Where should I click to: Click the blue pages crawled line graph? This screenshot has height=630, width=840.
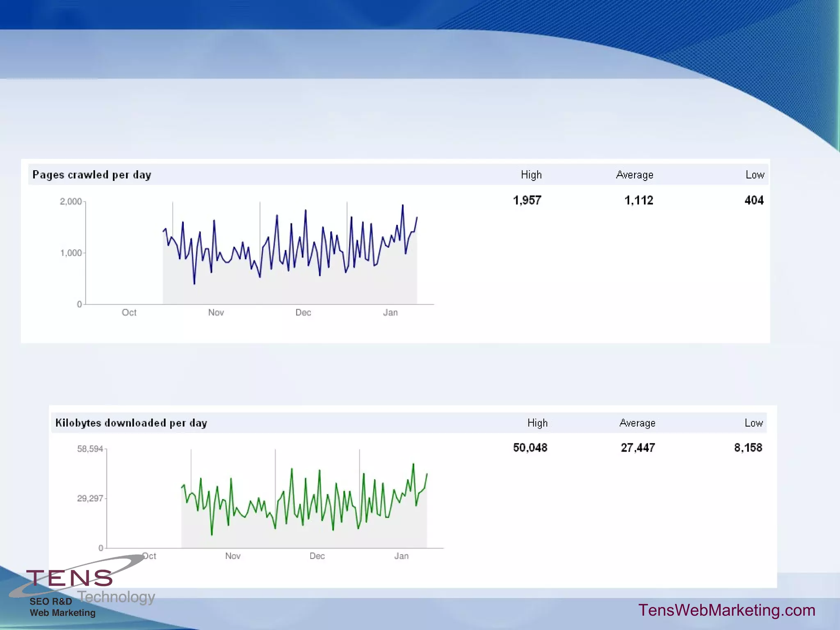pos(290,244)
